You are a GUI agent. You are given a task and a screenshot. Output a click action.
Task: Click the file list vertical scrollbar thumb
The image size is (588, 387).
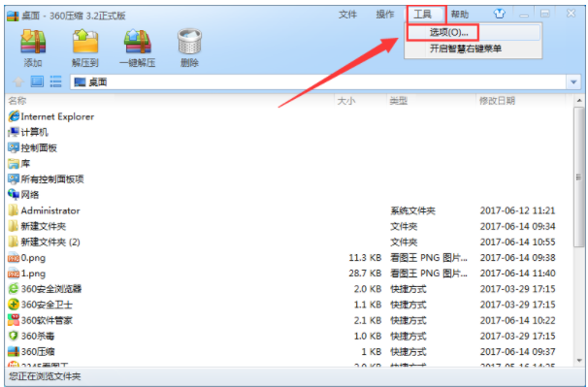point(579,177)
